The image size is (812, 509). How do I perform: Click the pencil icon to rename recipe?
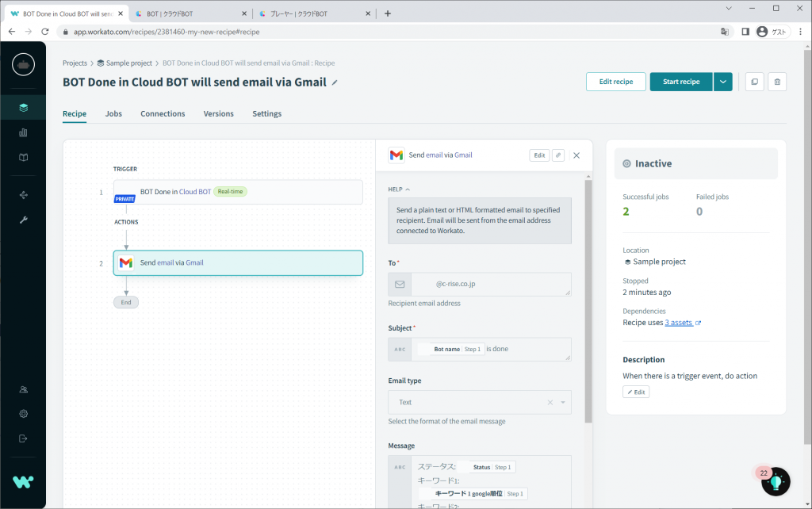coord(335,82)
